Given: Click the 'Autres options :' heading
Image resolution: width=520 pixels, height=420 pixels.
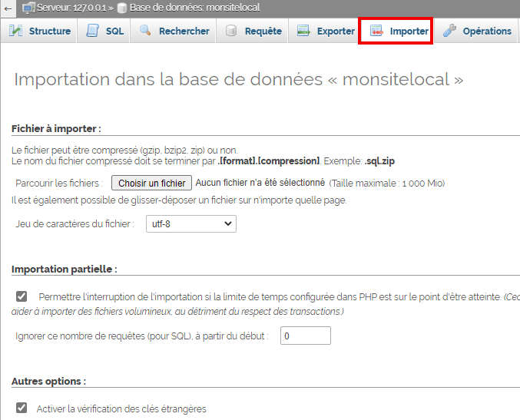Looking at the screenshot, I should click(48, 381).
